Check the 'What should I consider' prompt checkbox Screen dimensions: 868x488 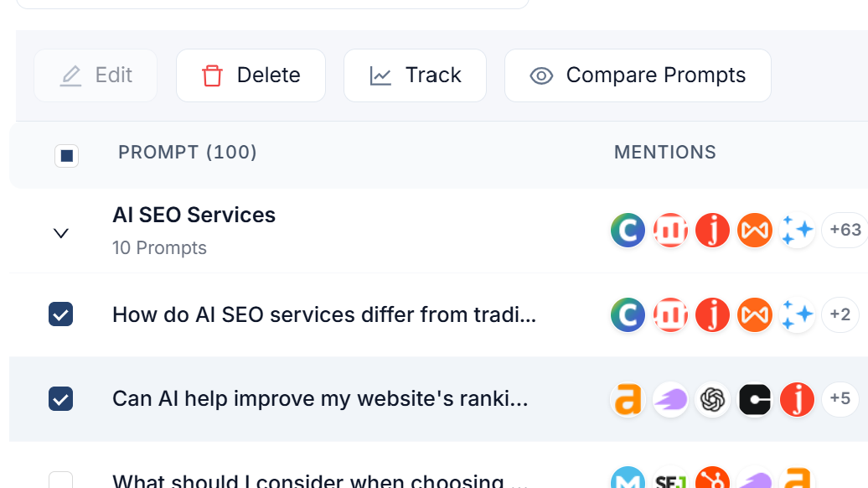(61, 480)
